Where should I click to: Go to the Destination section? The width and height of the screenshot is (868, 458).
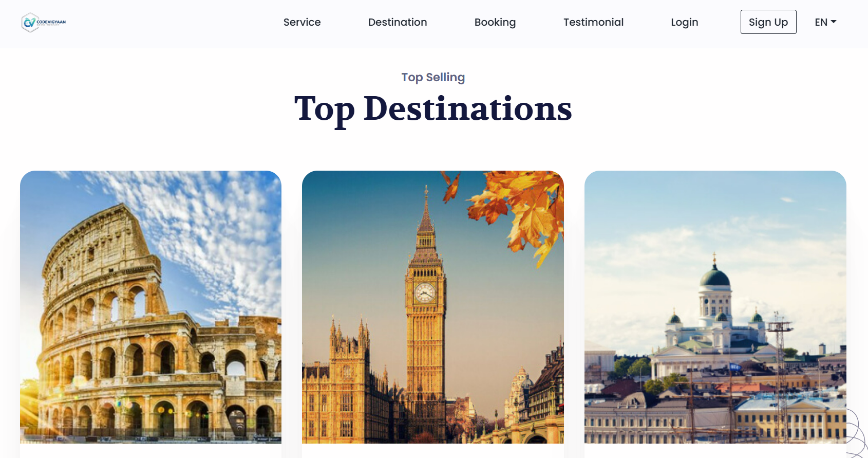398,22
